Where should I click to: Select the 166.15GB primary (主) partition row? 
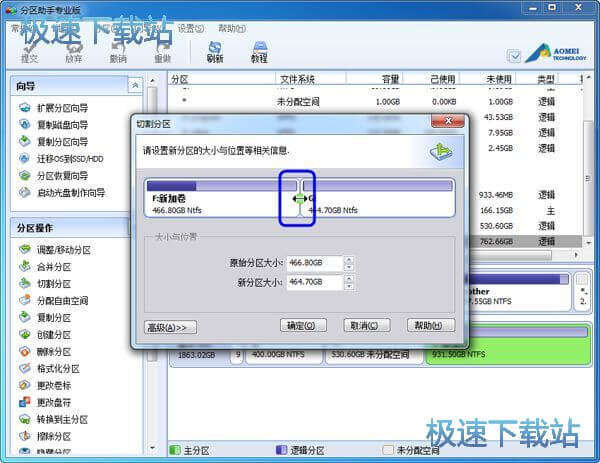click(x=525, y=210)
